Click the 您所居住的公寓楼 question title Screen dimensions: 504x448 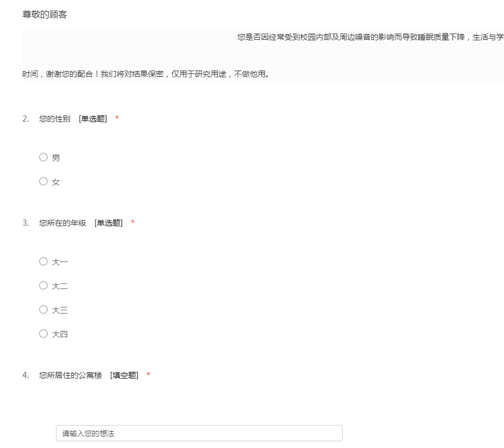[71, 375]
